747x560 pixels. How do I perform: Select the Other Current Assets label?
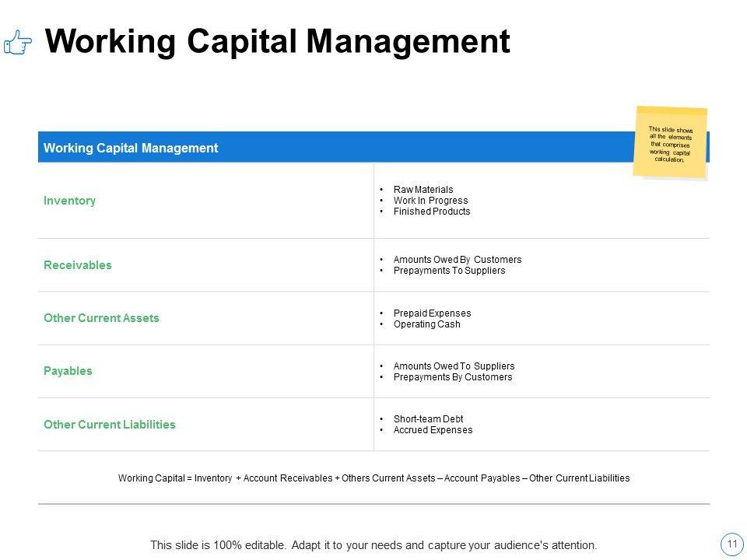pyautogui.click(x=101, y=318)
